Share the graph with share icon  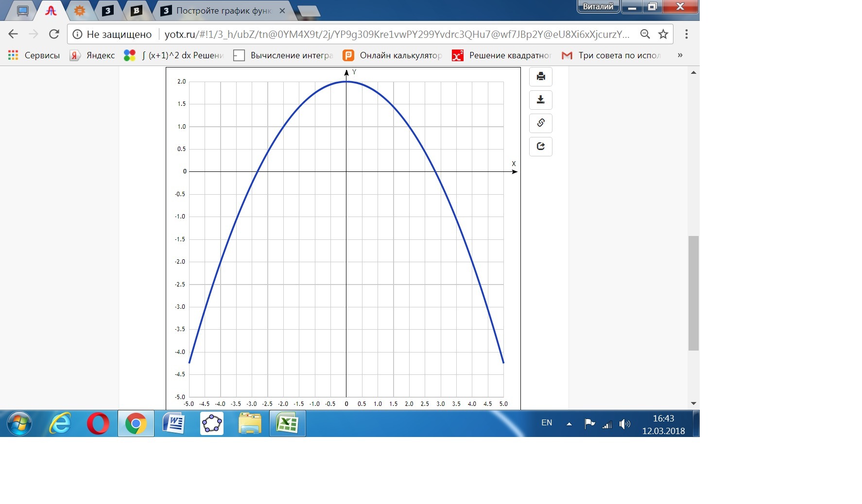point(541,147)
